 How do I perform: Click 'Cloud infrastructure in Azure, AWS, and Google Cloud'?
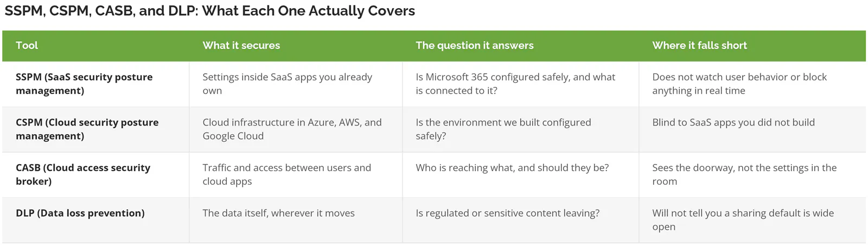coord(292,129)
